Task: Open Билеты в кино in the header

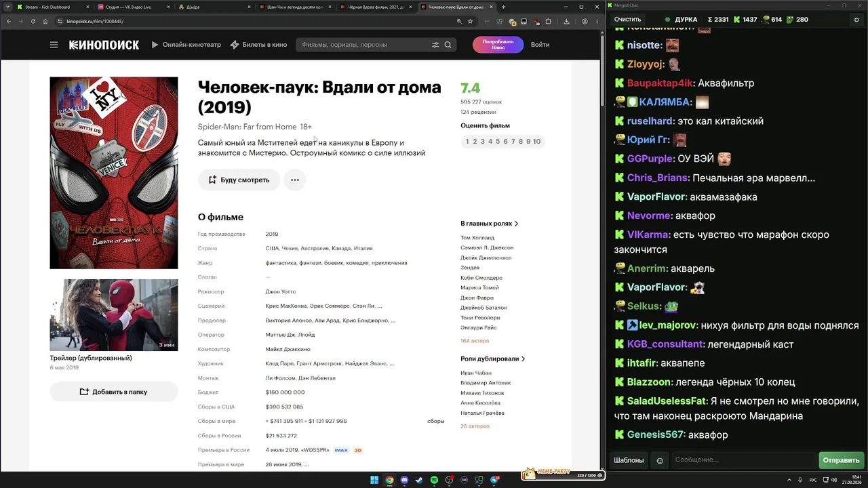Action: tap(258, 45)
